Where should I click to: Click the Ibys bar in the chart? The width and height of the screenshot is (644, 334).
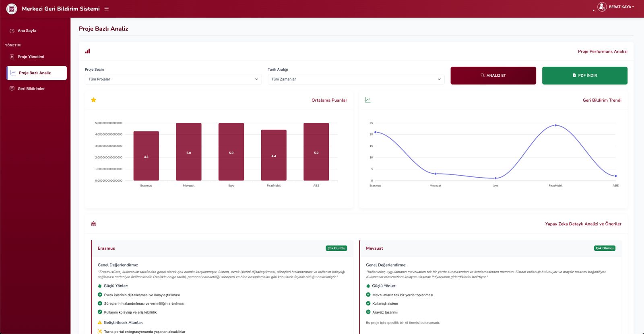(231, 152)
